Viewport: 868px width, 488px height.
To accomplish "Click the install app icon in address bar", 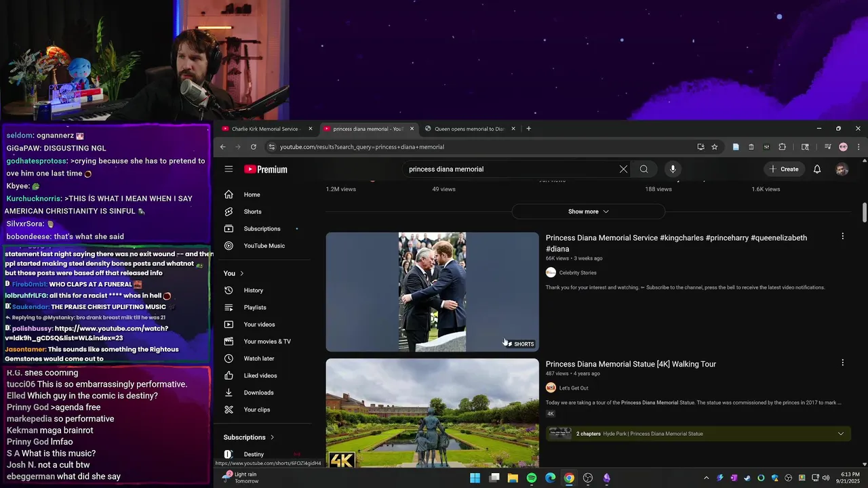I will pos(701,146).
